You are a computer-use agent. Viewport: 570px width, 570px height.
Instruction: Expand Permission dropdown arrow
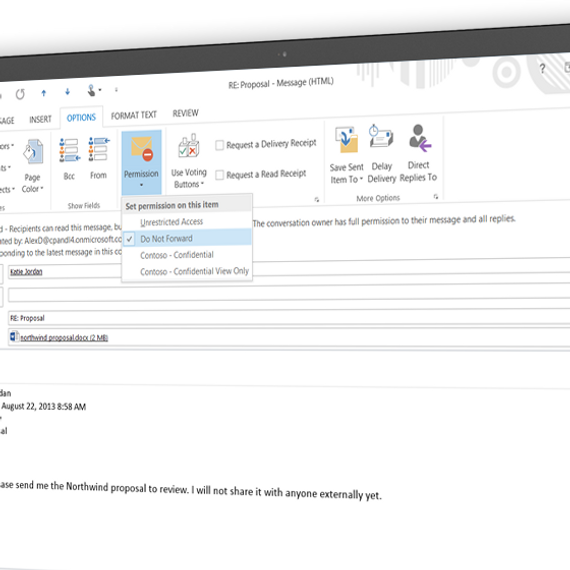141,185
